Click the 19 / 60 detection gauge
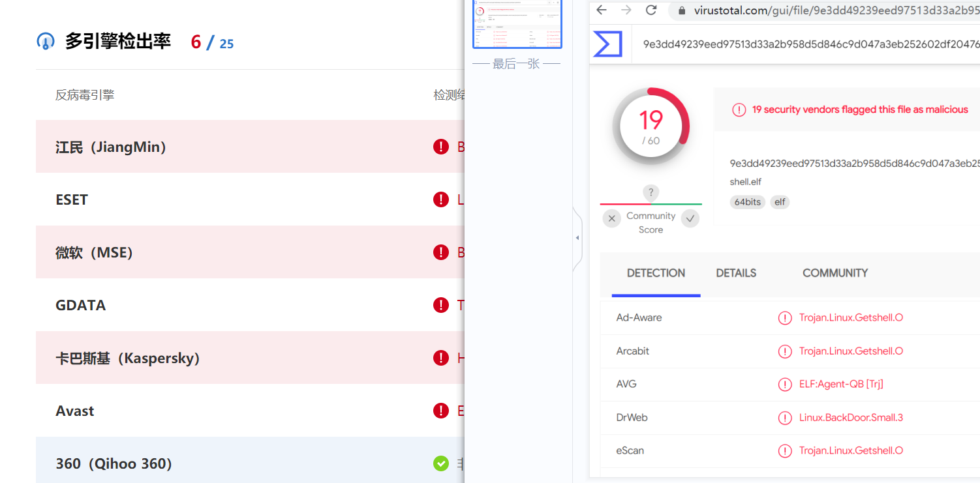This screenshot has height=483, width=980. 651,126
